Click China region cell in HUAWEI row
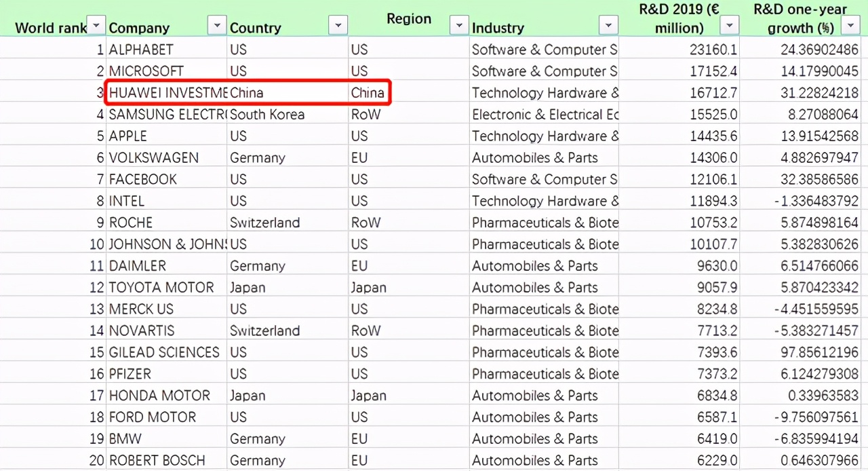Image resolution: width=868 pixels, height=471 pixels. click(x=409, y=93)
